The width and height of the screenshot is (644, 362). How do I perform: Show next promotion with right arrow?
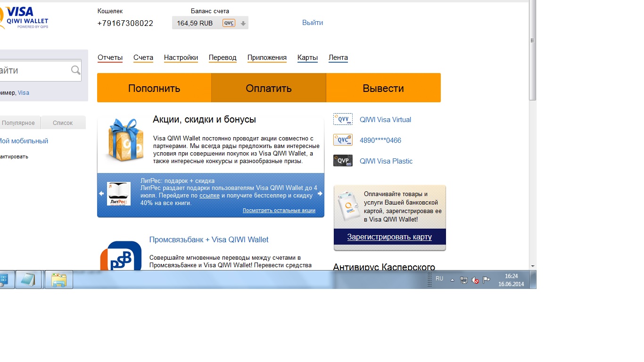tap(320, 194)
